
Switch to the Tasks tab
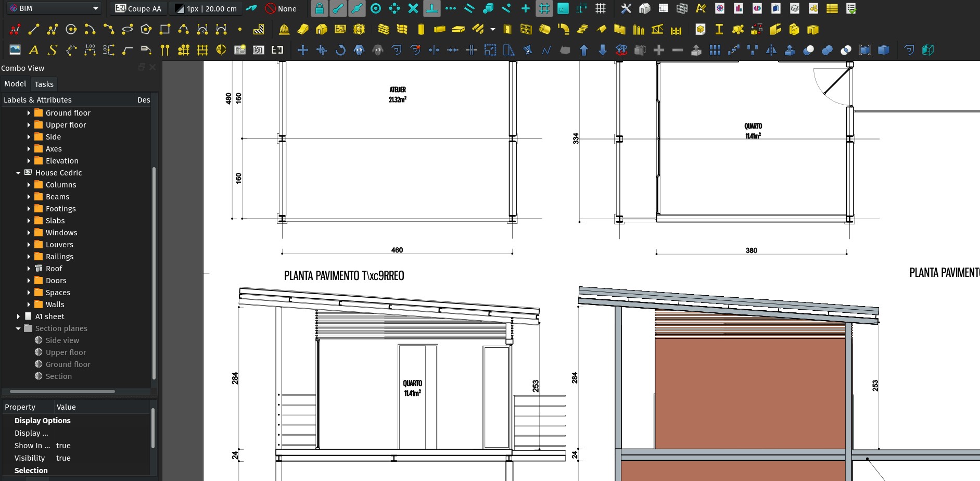click(x=44, y=84)
